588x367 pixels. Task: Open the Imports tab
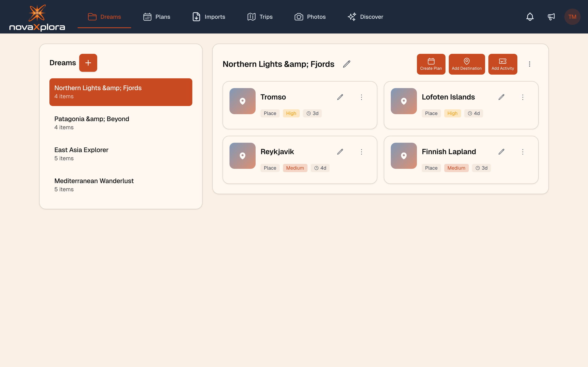click(x=209, y=17)
